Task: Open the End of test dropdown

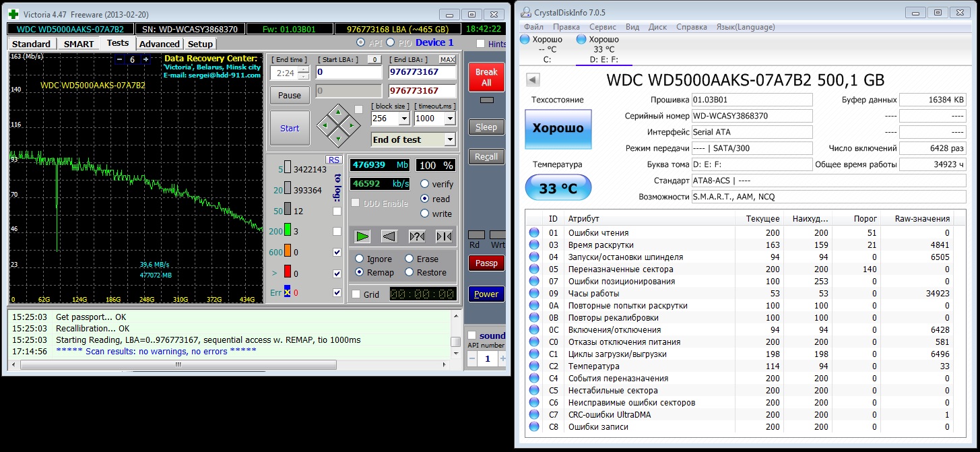Action: pyautogui.click(x=450, y=139)
